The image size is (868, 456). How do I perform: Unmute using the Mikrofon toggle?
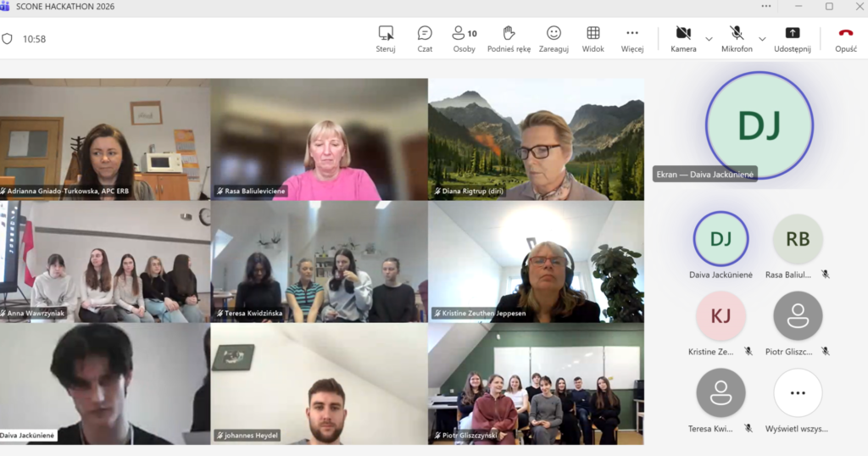(x=737, y=38)
